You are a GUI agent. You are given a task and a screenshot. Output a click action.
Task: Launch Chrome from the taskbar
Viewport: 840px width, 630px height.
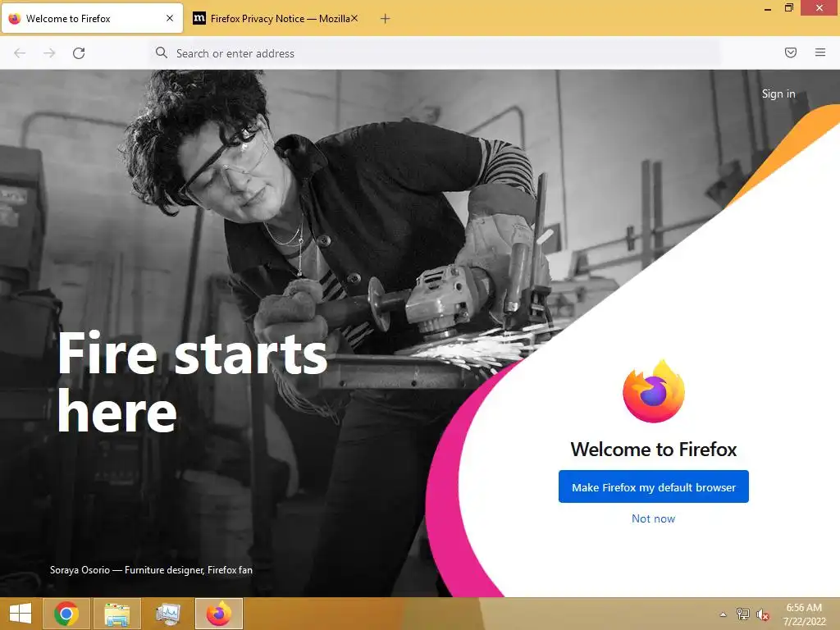tap(66, 614)
